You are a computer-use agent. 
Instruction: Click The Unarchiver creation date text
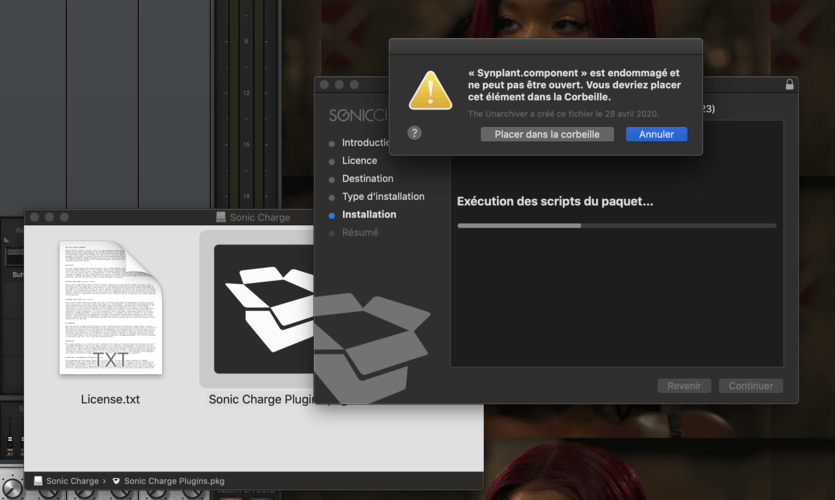coord(563,113)
